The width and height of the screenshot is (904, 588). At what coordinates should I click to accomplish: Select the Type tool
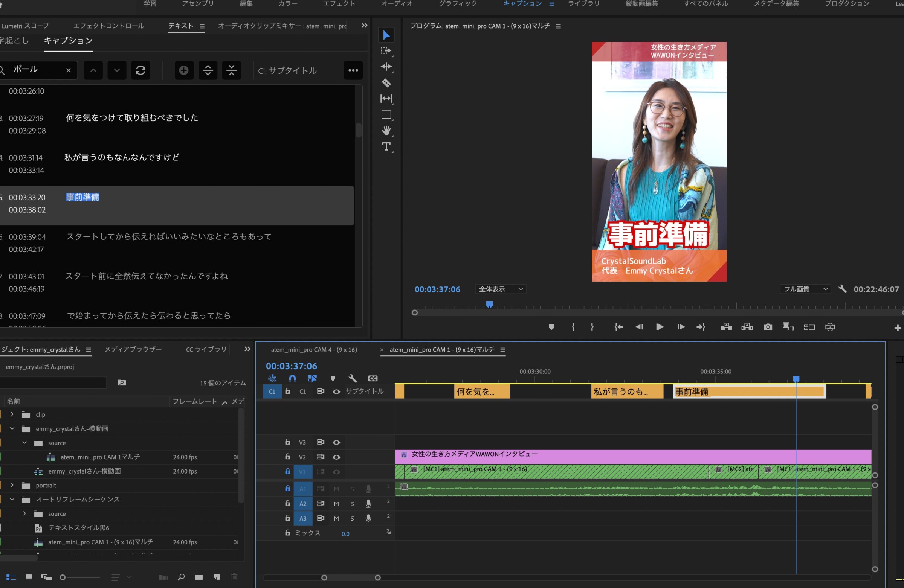[x=386, y=146]
